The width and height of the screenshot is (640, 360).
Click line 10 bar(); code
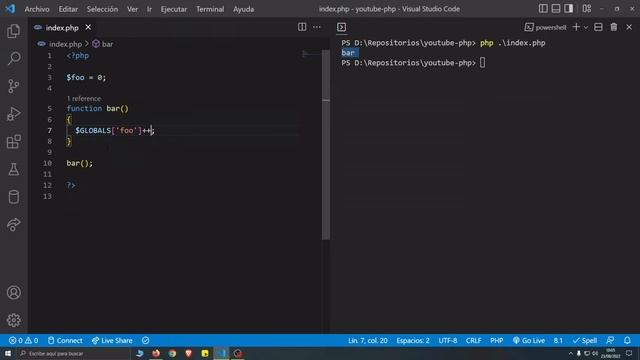tap(80, 163)
